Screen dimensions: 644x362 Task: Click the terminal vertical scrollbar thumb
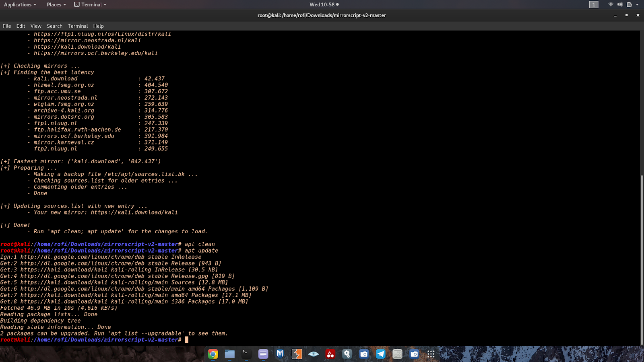[x=642, y=260]
